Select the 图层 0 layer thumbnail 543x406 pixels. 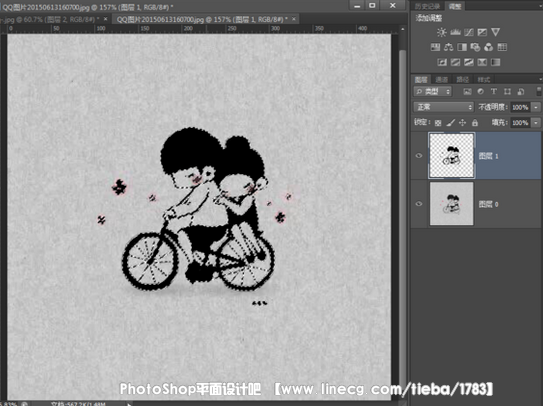(x=452, y=204)
